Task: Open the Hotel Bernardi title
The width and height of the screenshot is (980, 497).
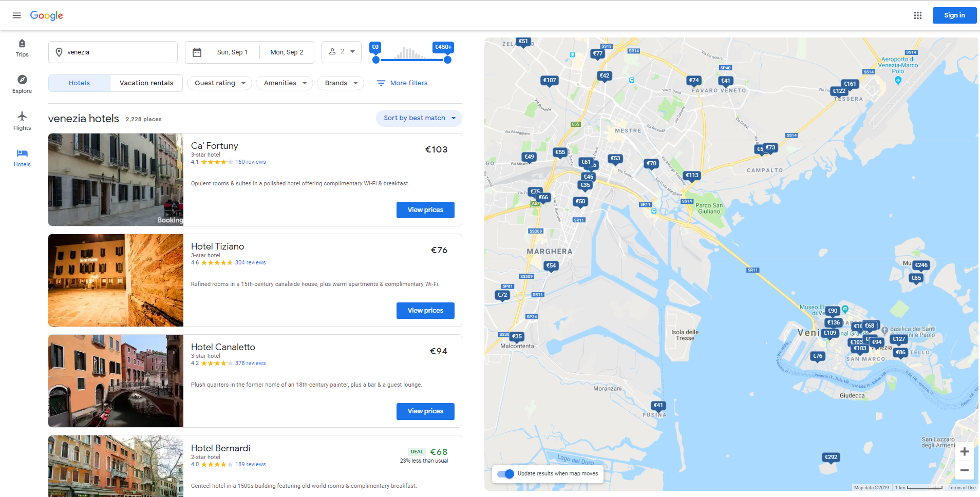Action: (x=220, y=448)
